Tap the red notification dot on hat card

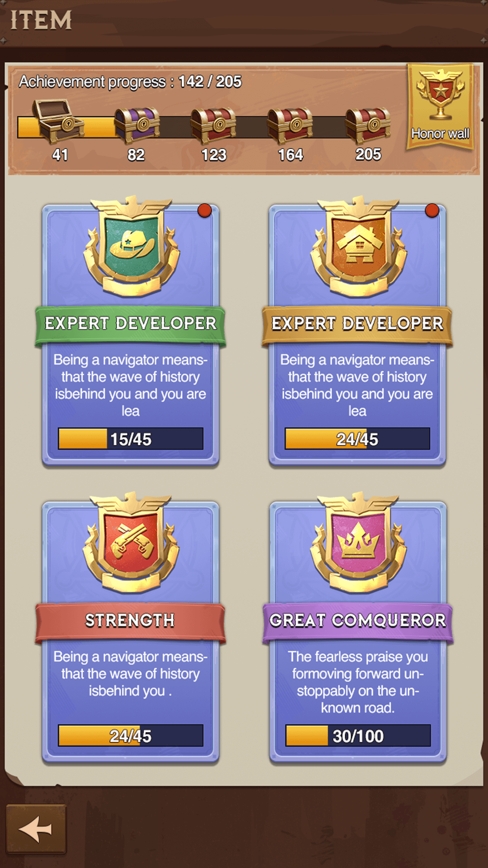205,210
